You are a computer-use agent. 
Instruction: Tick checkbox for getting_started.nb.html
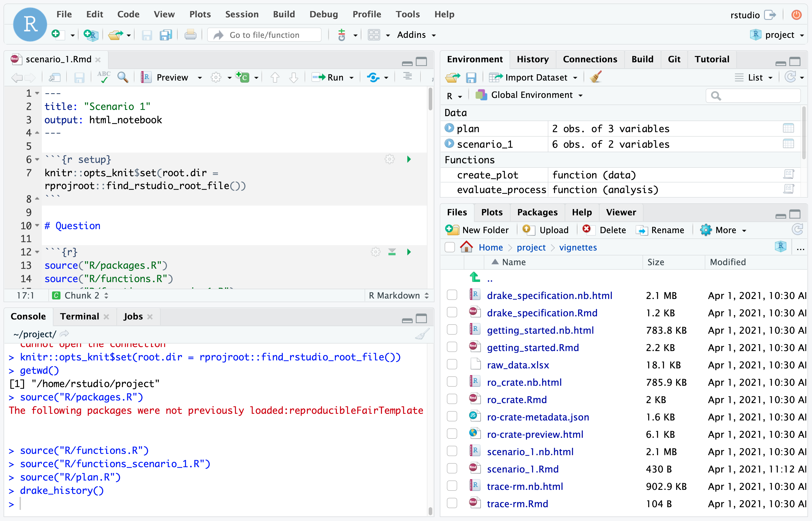pos(452,329)
